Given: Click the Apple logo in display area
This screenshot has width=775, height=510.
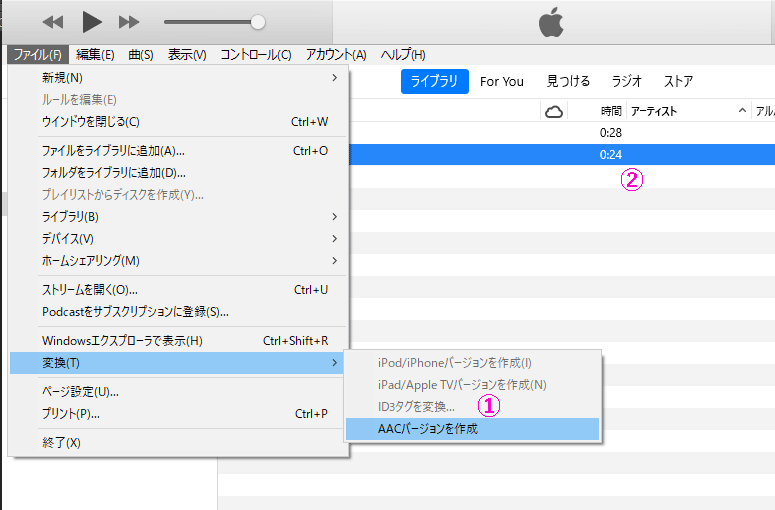Looking at the screenshot, I should [x=551, y=22].
